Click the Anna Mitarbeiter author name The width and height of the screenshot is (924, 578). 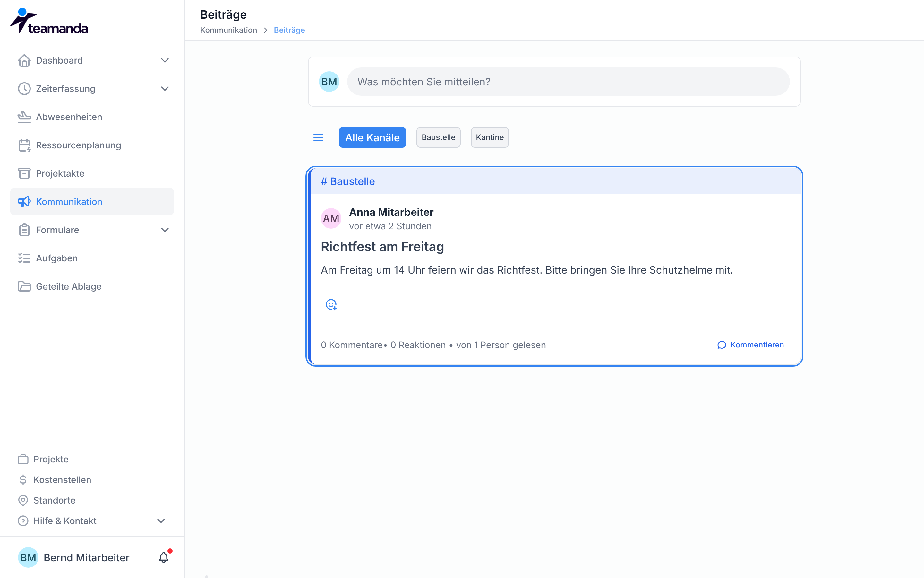coord(391,212)
